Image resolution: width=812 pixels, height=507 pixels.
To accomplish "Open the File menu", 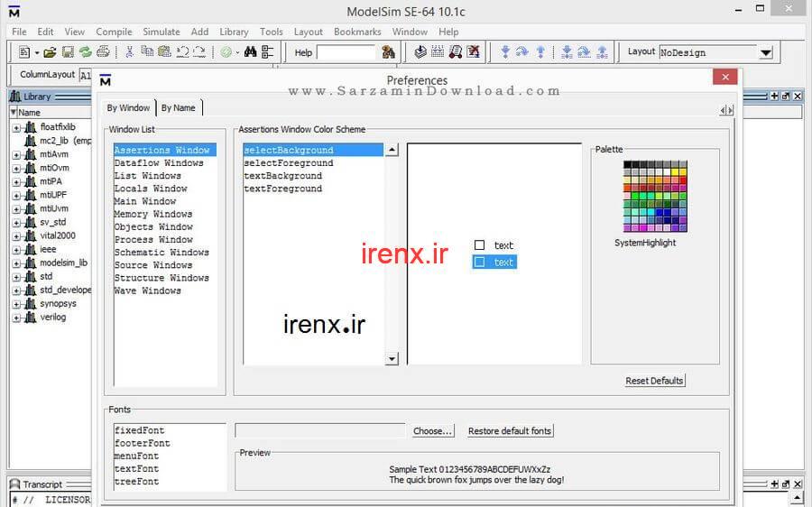I will pos(19,32).
